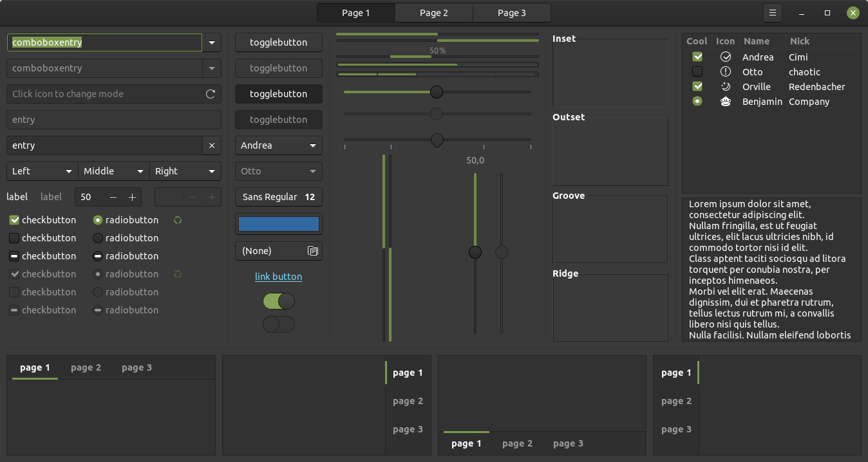Click Otto's exclamation icon in the list

pyautogui.click(x=726, y=72)
